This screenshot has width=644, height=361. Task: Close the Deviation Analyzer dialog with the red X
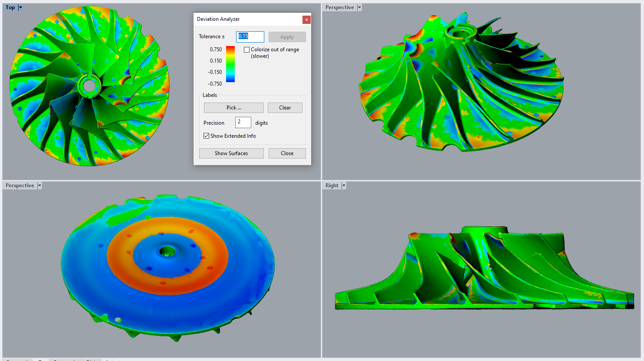pyautogui.click(x=306, y=20)
